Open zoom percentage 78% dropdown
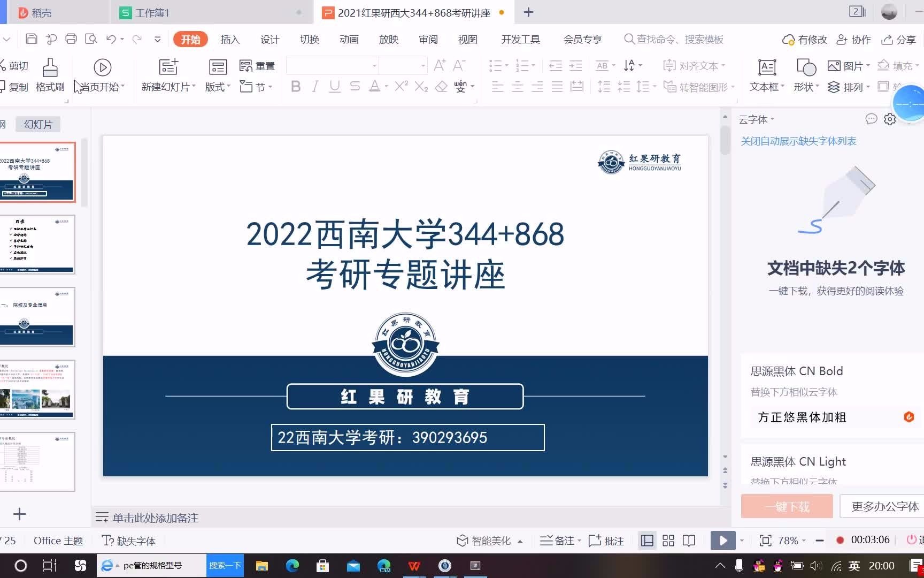 tap(792, 541)
